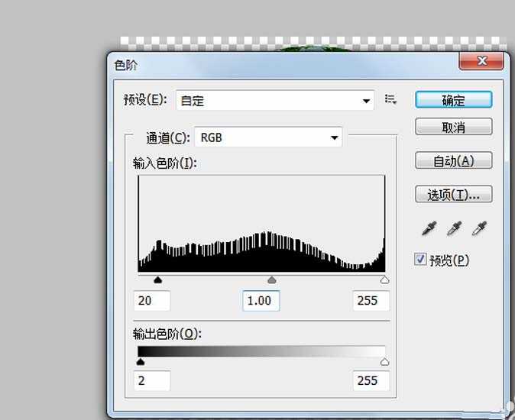Click the gray midtone input slider triangle

pyautogui.click(x=271, y=280)
